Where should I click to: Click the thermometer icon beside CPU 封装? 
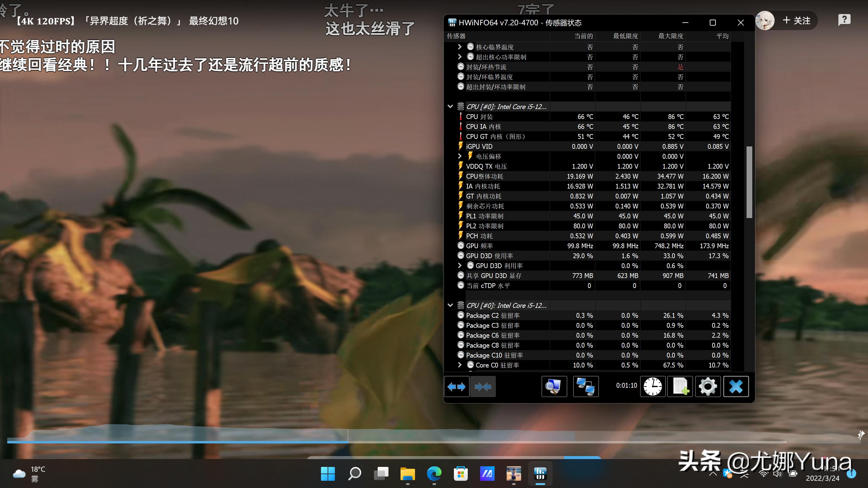[460, 117]
